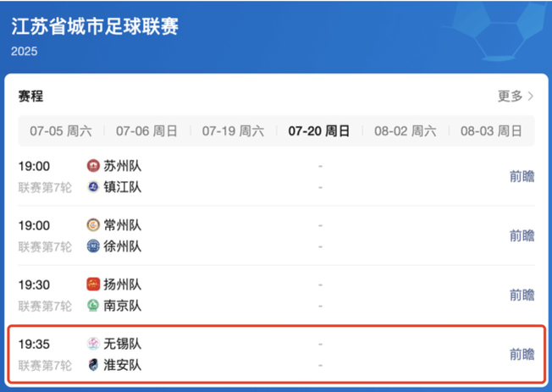Viewport: 552px width, 392px height.
Task: Select the 07-19 周六 date tab
Action: click(x=233, y=131)
